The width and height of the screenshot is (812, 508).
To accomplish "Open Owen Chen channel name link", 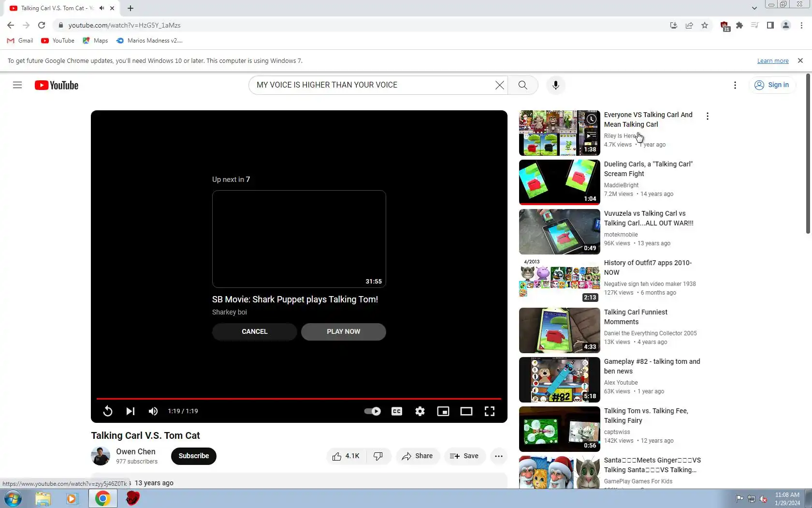I will (136, 451).
